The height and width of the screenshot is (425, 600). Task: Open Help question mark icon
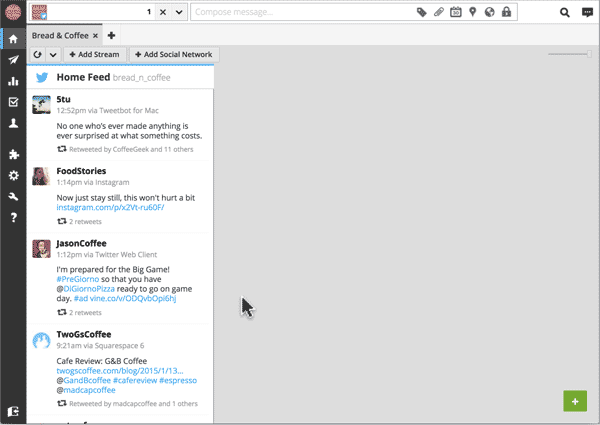pyautogui.click(x=13, y=217)
